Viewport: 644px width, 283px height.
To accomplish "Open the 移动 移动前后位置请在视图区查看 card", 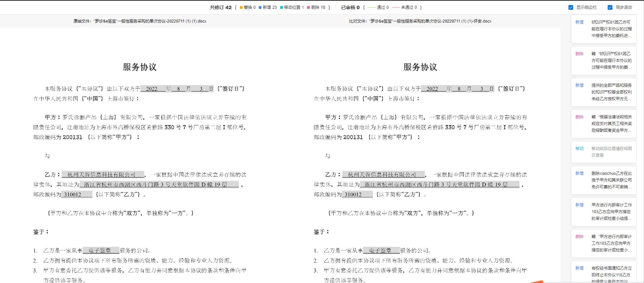I will 604,152.
